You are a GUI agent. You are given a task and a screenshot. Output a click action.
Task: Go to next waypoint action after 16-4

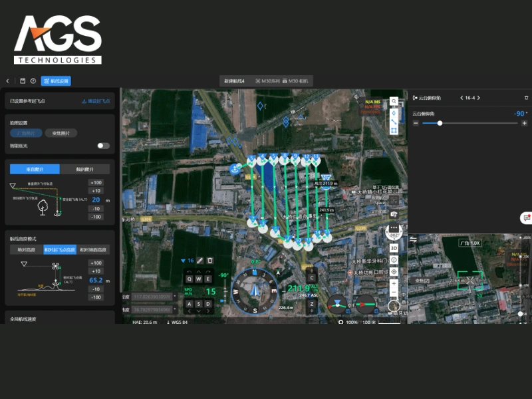[479, 98]
